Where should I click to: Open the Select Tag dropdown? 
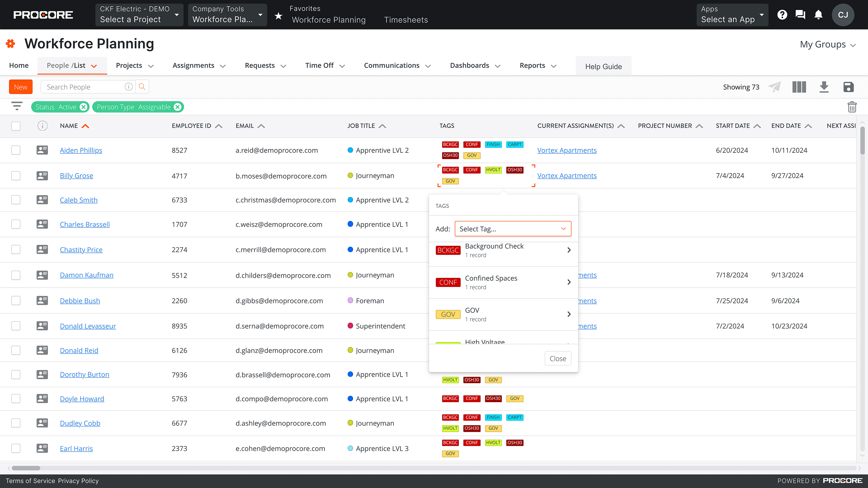pyautogui.click(x=513, y=229)
